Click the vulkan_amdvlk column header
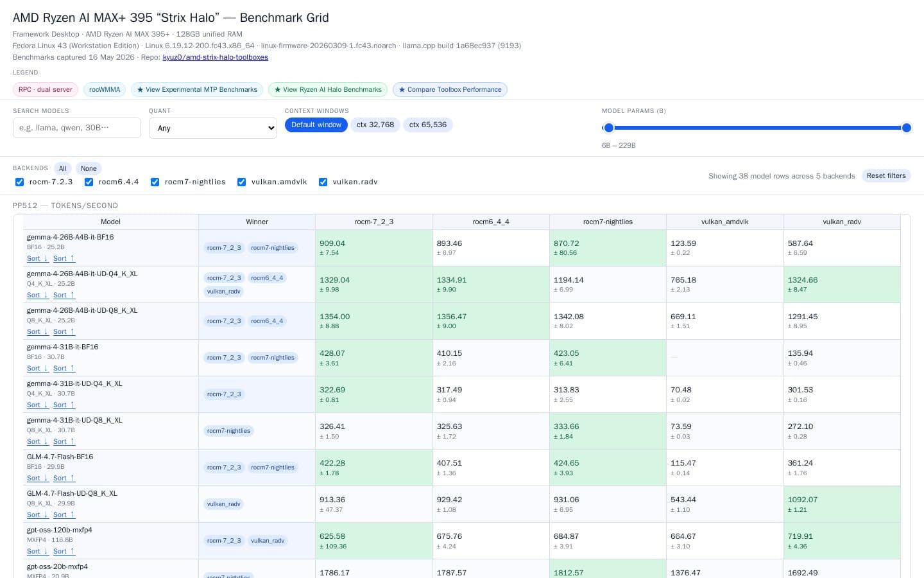Image resolution: width=924 pixels, height=578 pixels. (725, 222)
